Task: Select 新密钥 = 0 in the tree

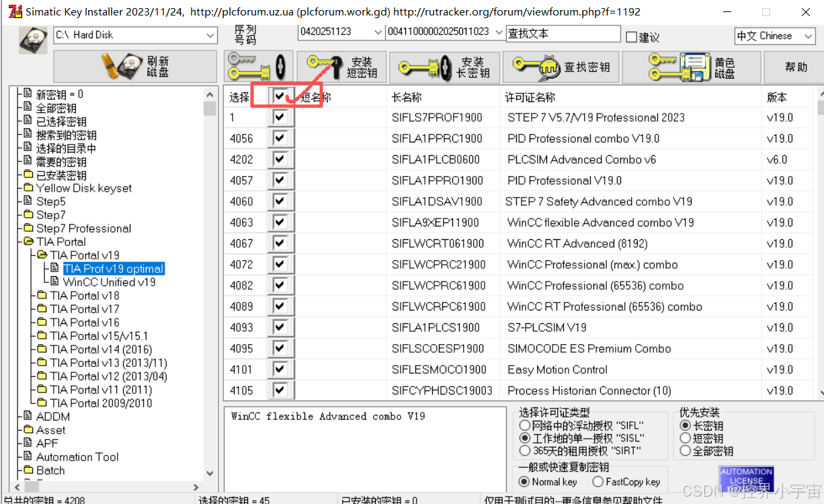Action: pos(60,94)
